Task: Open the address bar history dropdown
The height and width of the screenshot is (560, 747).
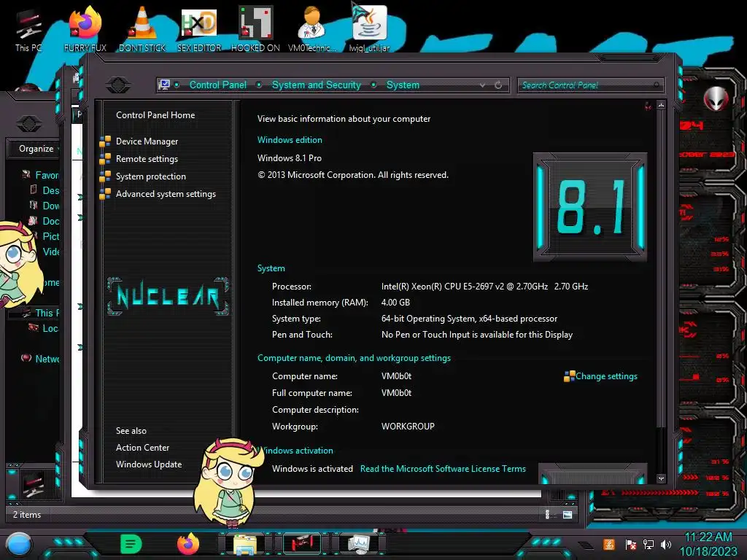Action: (483, 85)
